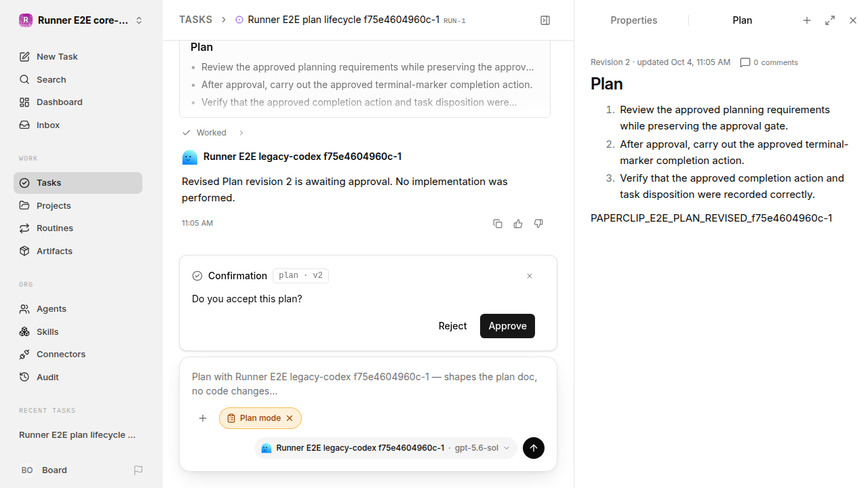Image resolution: width=868 pixels, height=488 pixels.
Task: Remove Plan mode chip
Action: click(290, 418)
